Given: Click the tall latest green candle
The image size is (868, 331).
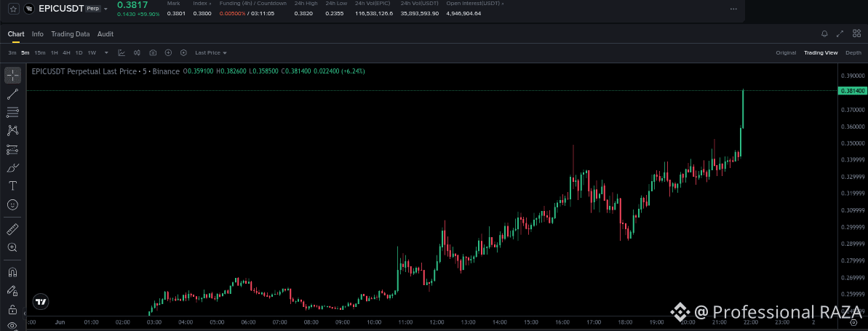Looking at the screenshot, I should (x=742, y=109).
